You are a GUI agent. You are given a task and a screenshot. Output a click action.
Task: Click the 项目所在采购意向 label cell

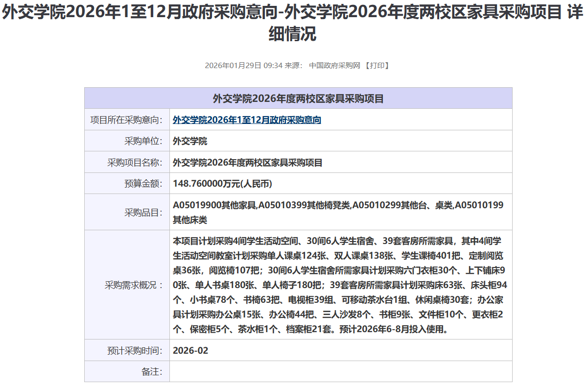[126, 120]
